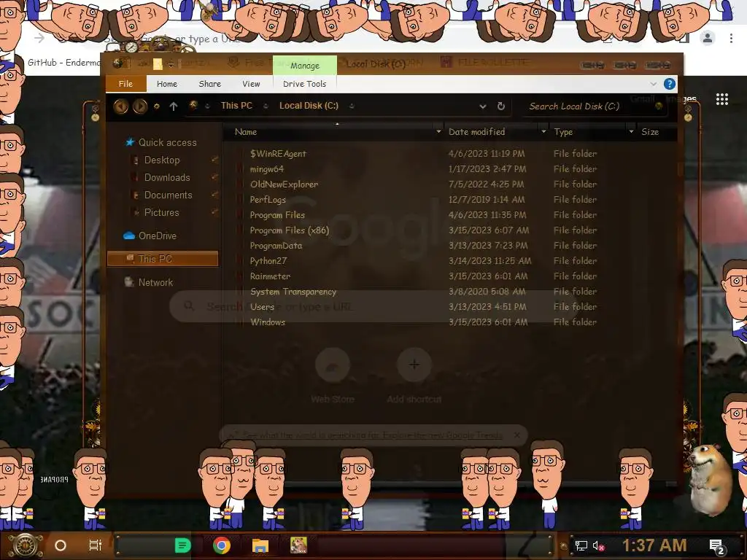Select Desktop in the navigation pane
This screenshot has height=560, width=747.
[x=162, y=160]
